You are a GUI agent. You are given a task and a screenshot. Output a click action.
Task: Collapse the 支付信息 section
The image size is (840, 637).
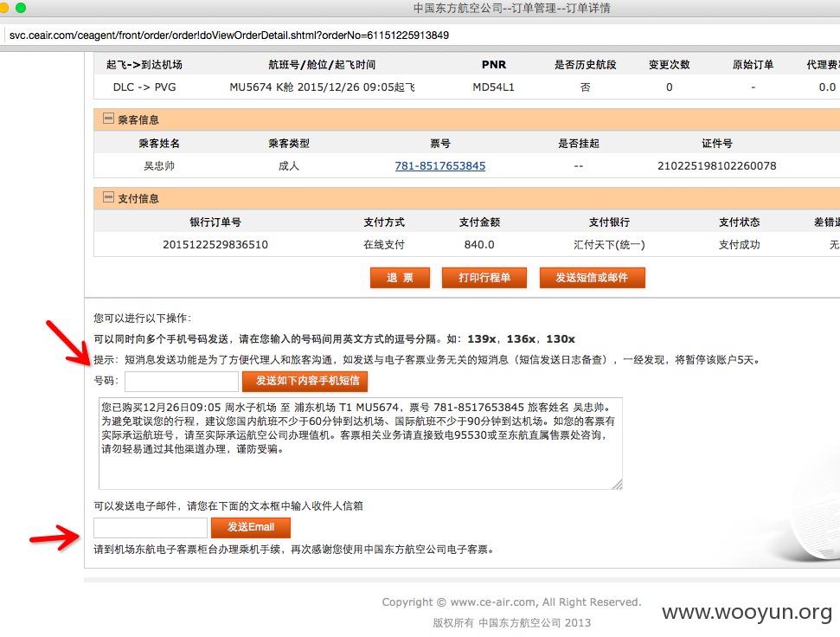point(108,197)
